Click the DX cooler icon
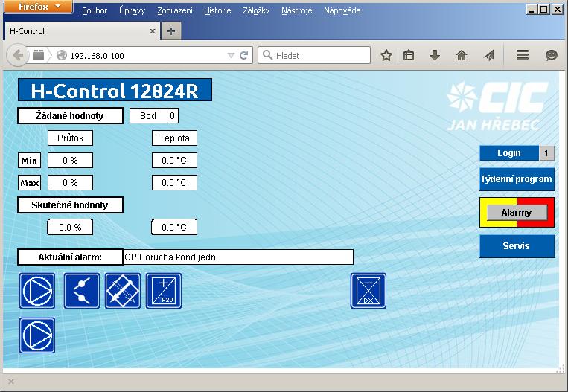 pyautogui.click(x=368, y=291)
